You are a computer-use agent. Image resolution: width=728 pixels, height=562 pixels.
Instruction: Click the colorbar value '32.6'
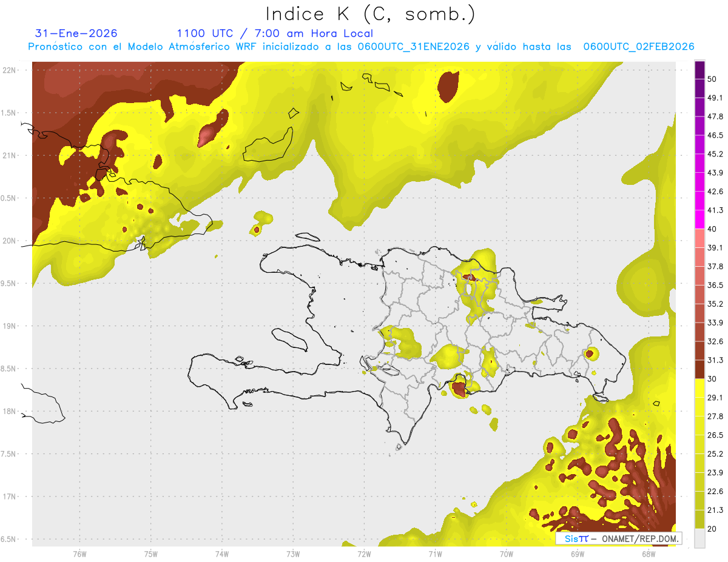click(715, 341)
